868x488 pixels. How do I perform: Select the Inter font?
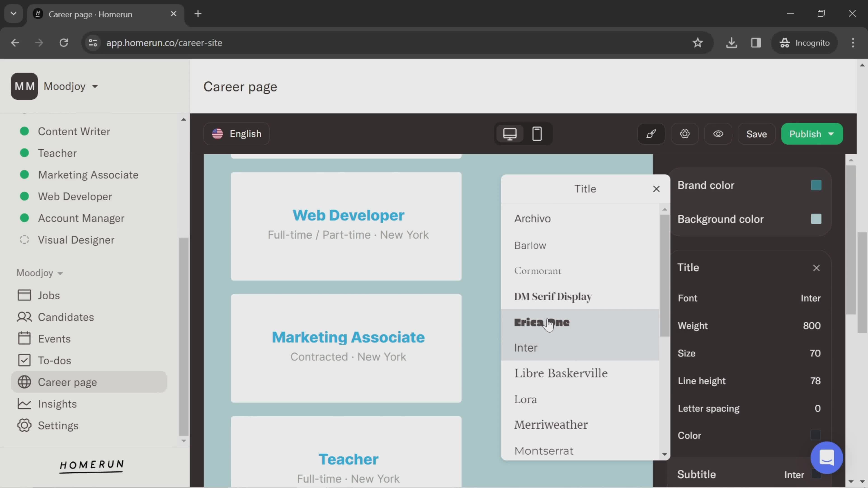click(580, 347)
